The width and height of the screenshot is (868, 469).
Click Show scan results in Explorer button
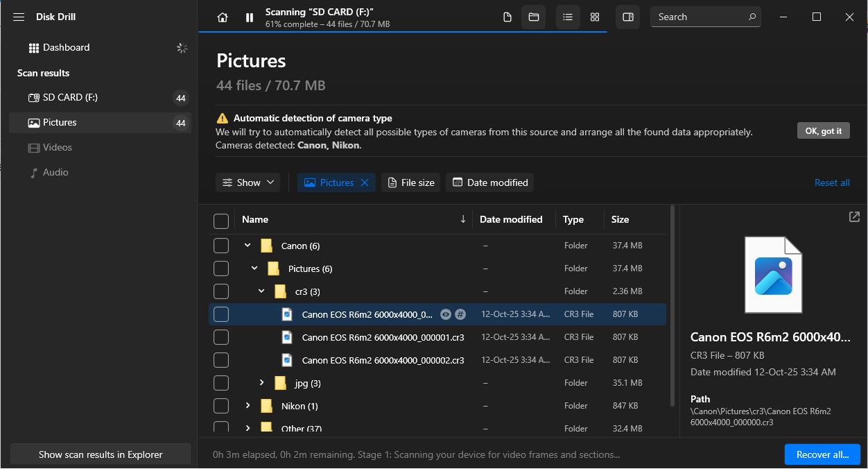(101, 454)
